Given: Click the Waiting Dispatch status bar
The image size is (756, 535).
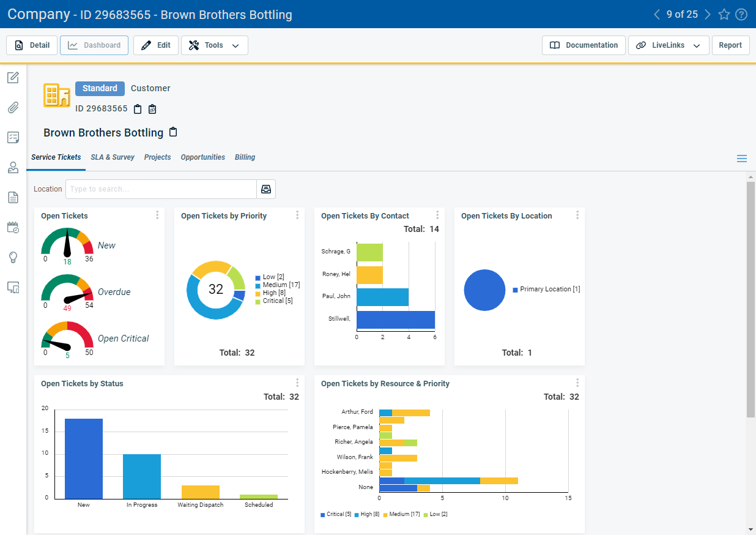Looking at the screenshot, I should [201, 492].
